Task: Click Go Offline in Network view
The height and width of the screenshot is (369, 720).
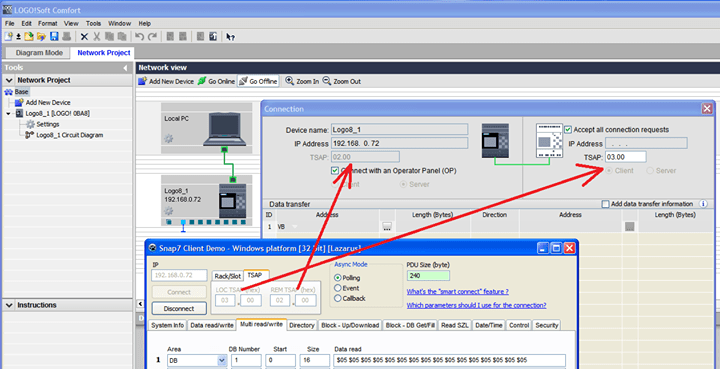Action: coord(258,81)
